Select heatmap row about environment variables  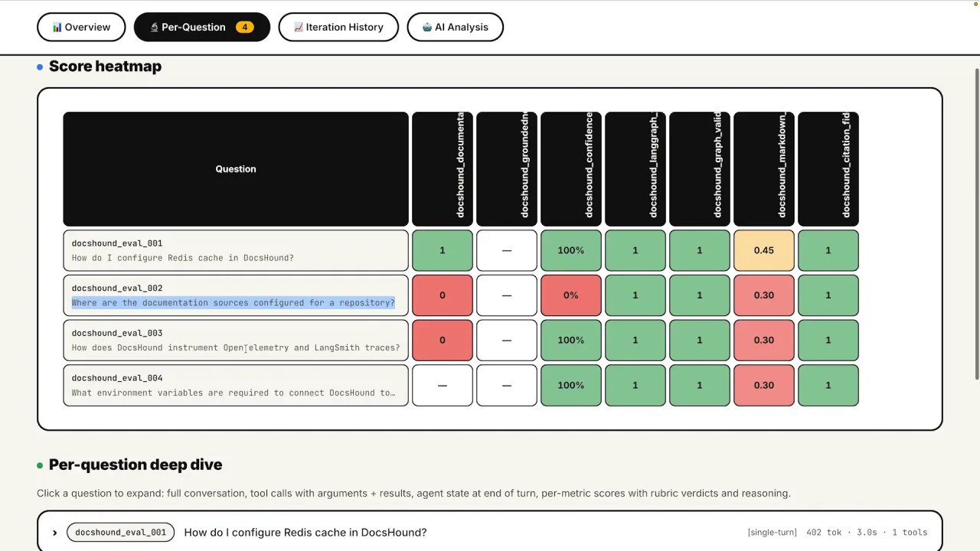[x=236, y=385]
